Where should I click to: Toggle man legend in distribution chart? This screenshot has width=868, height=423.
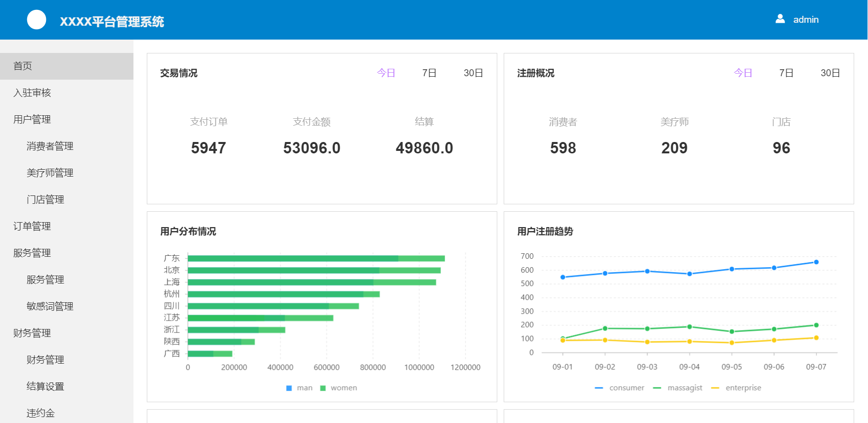point(300,388)
